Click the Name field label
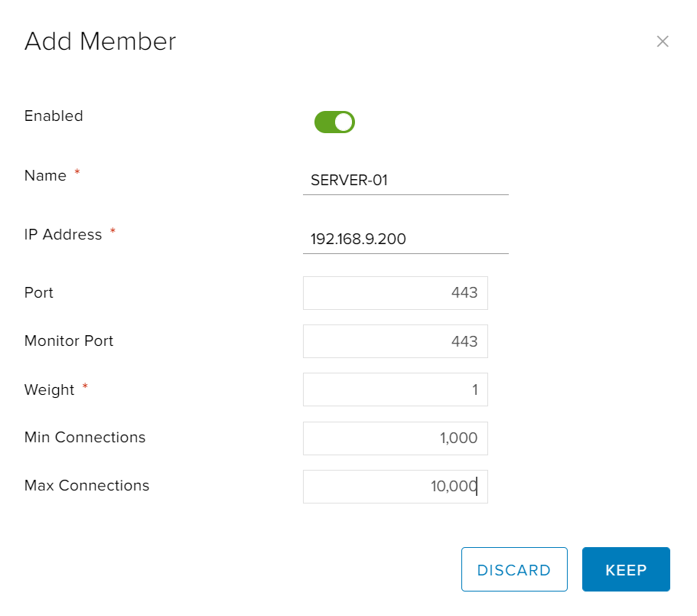This screenshot has height=616, width=697. pos(45,175)
